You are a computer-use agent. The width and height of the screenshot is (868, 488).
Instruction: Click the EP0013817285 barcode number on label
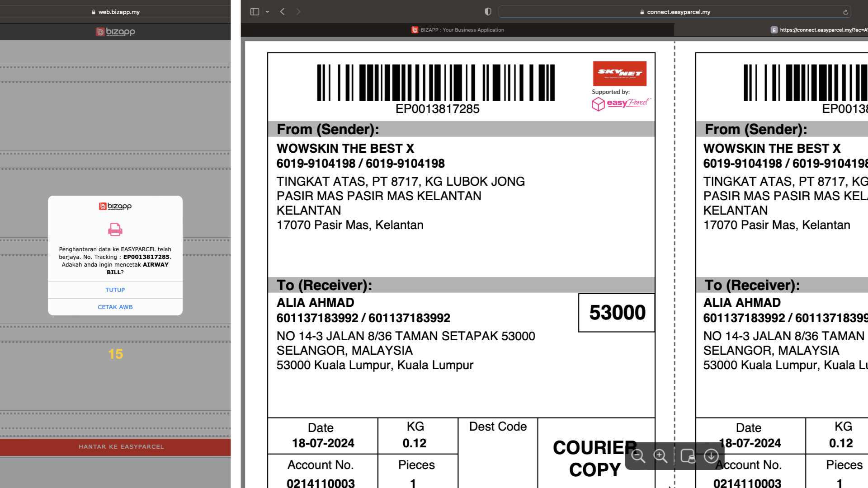click(437, 109)
